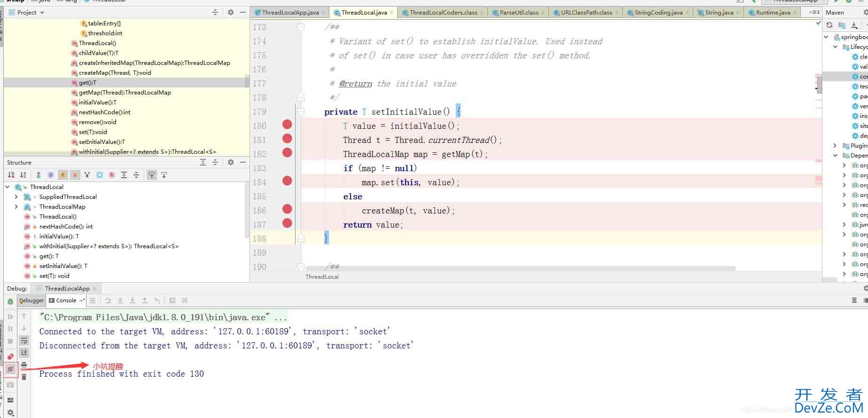Toggle Autoscroll from Source in Structure
Image resolution: width=868 pixels, height=418 pixels.
coord(164,175)
